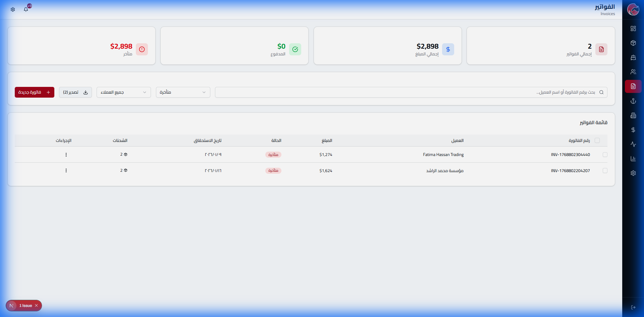Open actions menu for Fatima Hassan Trading invoice

click(66, 155)
